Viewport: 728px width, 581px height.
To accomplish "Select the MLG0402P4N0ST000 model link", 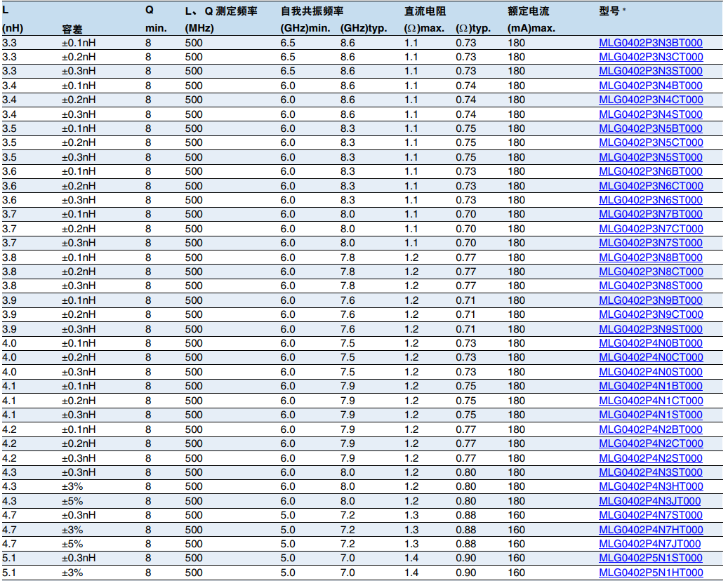I will click(651, 372).
